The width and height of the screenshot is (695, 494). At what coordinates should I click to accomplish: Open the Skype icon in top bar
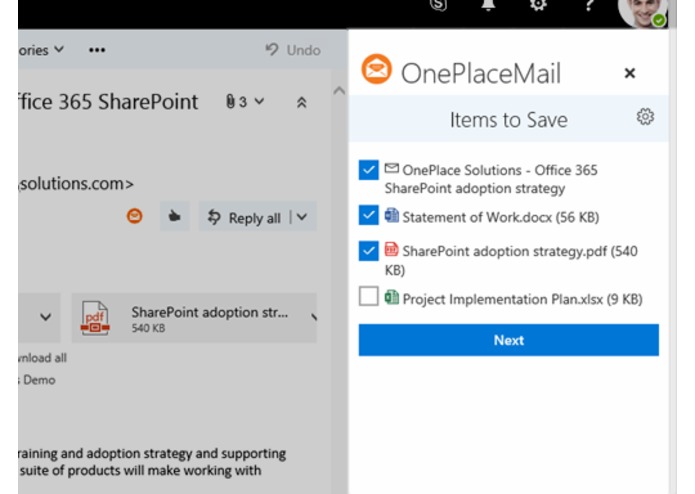coord(438,4)
